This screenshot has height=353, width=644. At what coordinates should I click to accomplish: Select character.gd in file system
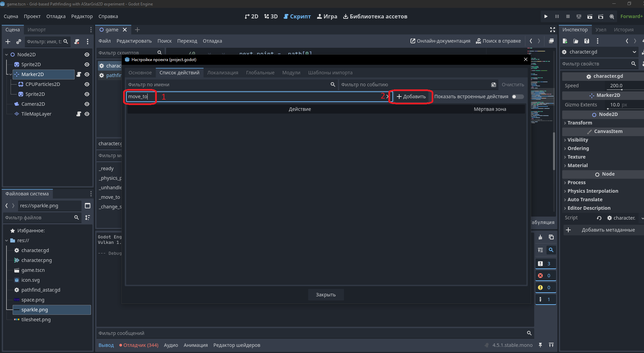(35, 250)
